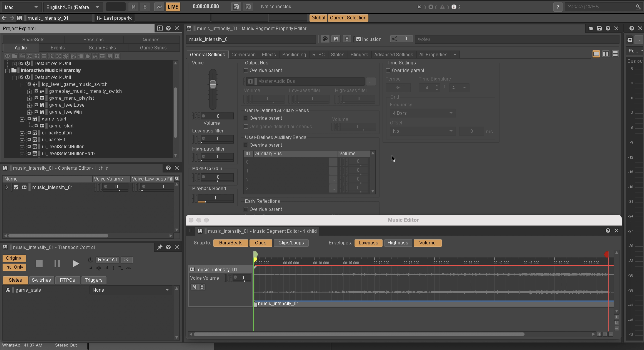Solo the music_intensity_01 track
Image resolution: width=644 pixels, height=350 pixels.
(x=202, y=287)
